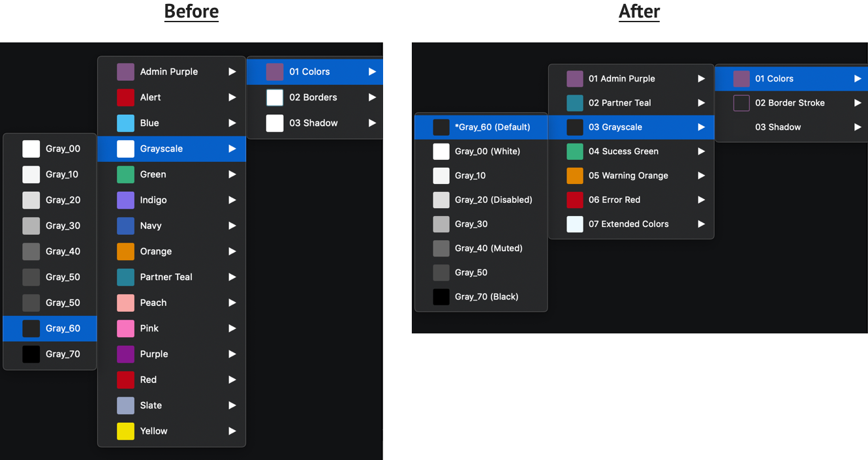The height and width of the screenshot is (460, 868).
Task: Expand the 03 Grayscale submenu in After menu
Action: tap(701, 127)
